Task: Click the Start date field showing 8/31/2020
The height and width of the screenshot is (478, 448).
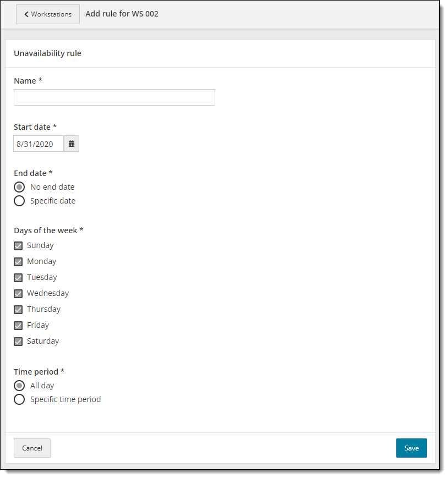Action: click(39, 144)
